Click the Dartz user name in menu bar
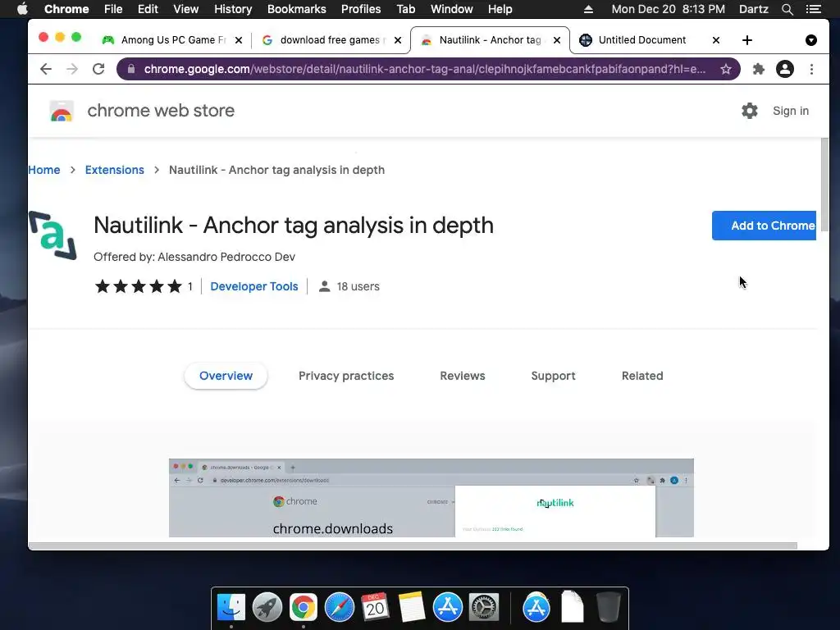The image size is (840, 630). (753, 9)
